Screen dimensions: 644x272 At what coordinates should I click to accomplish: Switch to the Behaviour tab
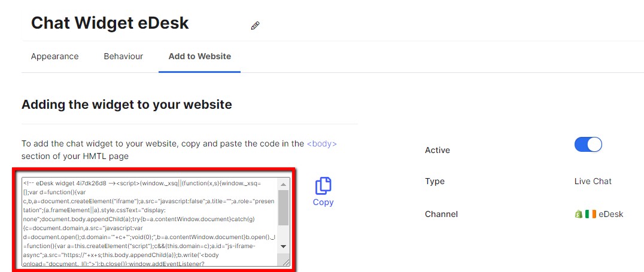[123, 57]
